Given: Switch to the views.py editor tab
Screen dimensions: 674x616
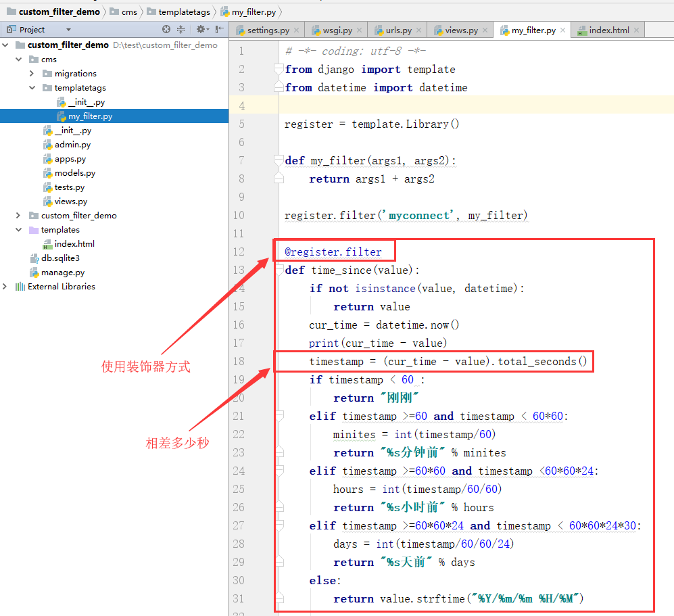Looking at the screenshot, I should 461,30.
